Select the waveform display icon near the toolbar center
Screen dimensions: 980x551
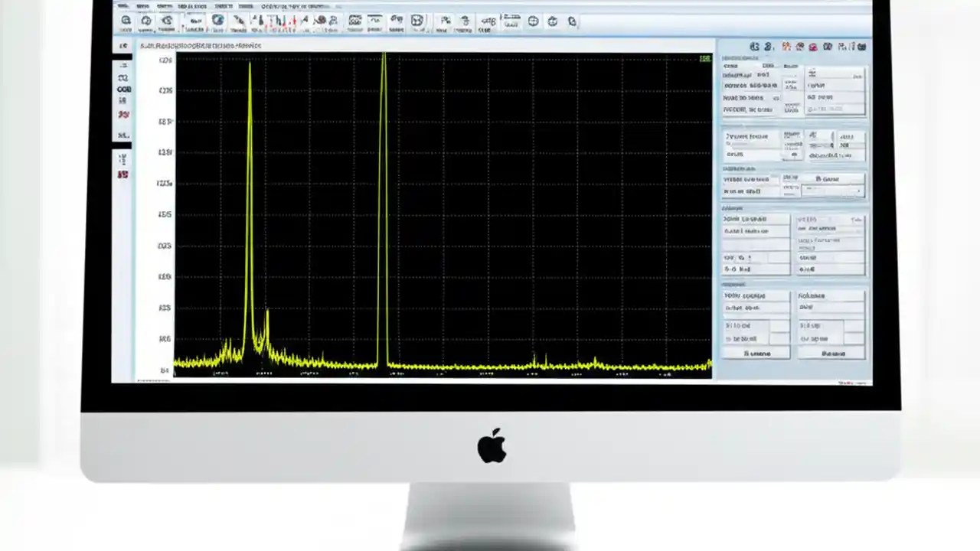375,21
